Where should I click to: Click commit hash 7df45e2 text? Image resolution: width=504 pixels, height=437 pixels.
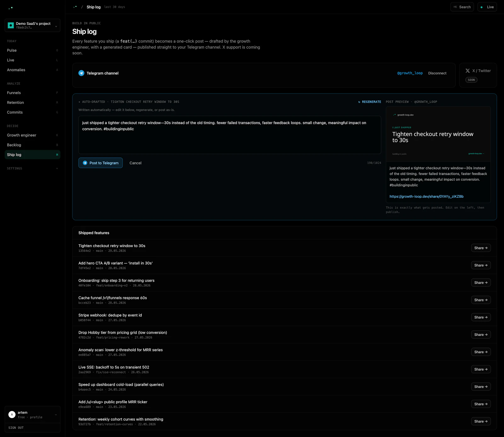(84, 268)
